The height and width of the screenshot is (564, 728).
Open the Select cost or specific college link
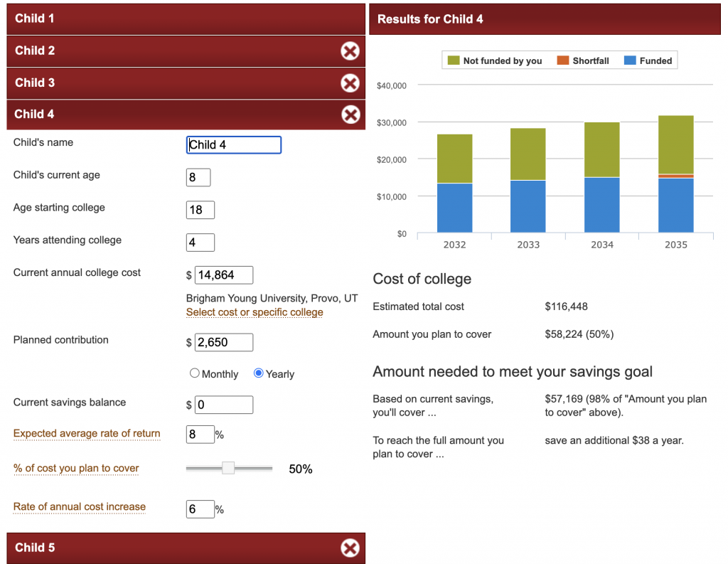coord(255,312)
